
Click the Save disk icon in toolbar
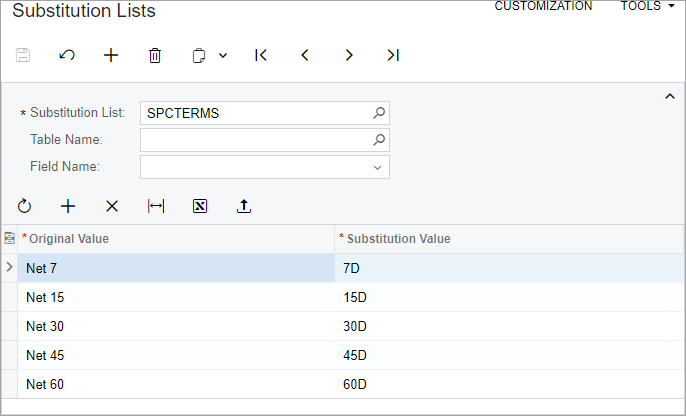23,55
